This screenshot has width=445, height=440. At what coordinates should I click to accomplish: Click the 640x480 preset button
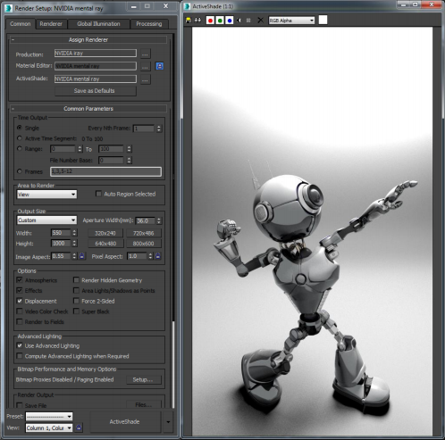[x=105, y=243]
